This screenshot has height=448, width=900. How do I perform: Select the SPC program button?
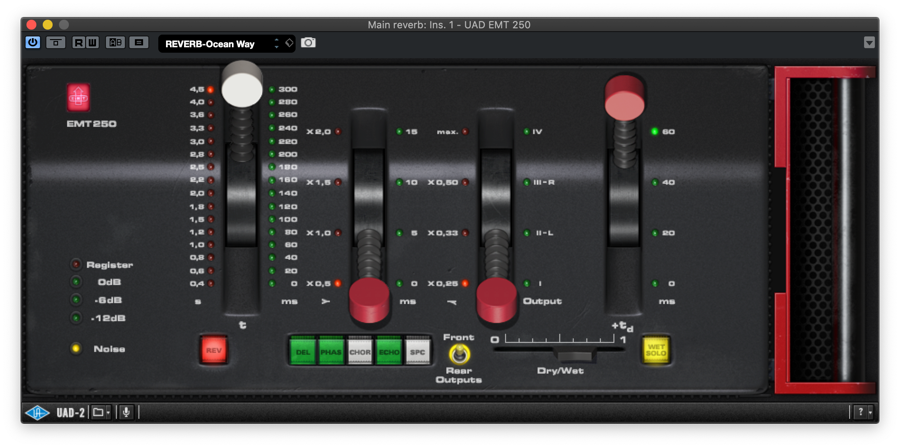coord(417,350)
